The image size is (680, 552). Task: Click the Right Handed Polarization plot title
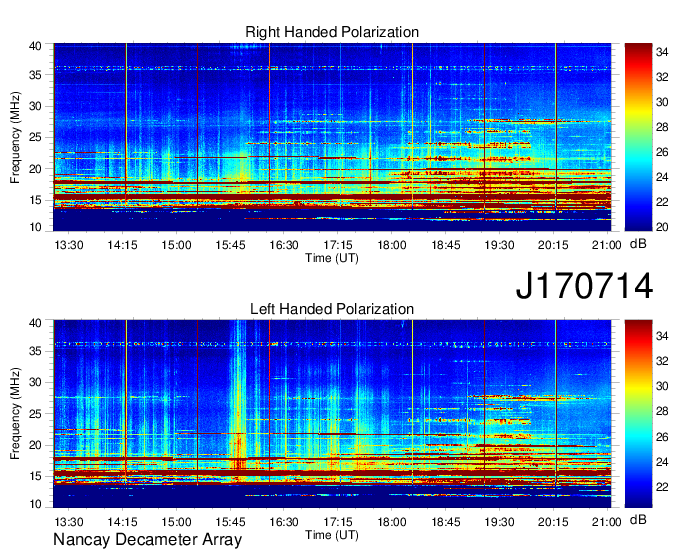332,32
